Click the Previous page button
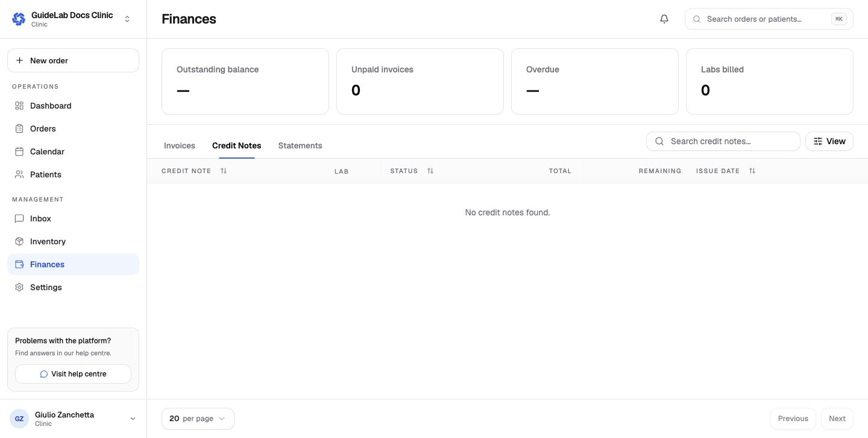The width and height of the screenshot is (868, 438). coord(793,419)
